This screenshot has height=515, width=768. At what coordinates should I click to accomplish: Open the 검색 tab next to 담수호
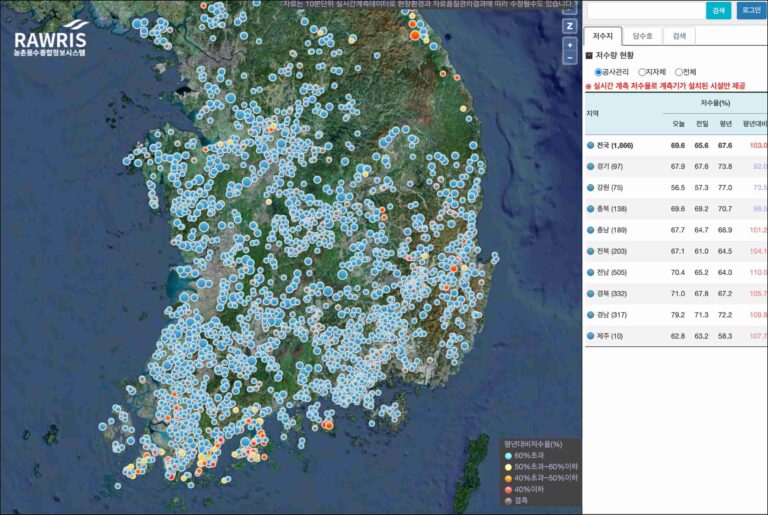[x=679, y=36]
